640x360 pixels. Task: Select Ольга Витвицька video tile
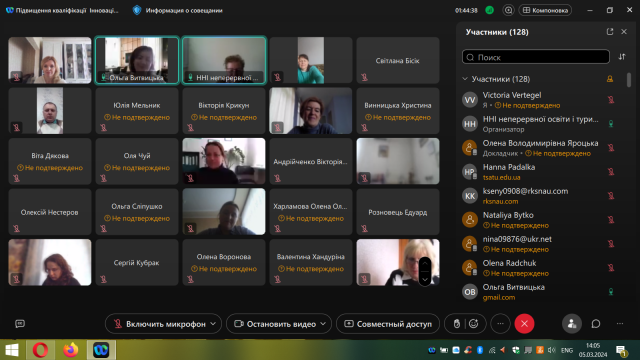(137, 60)
